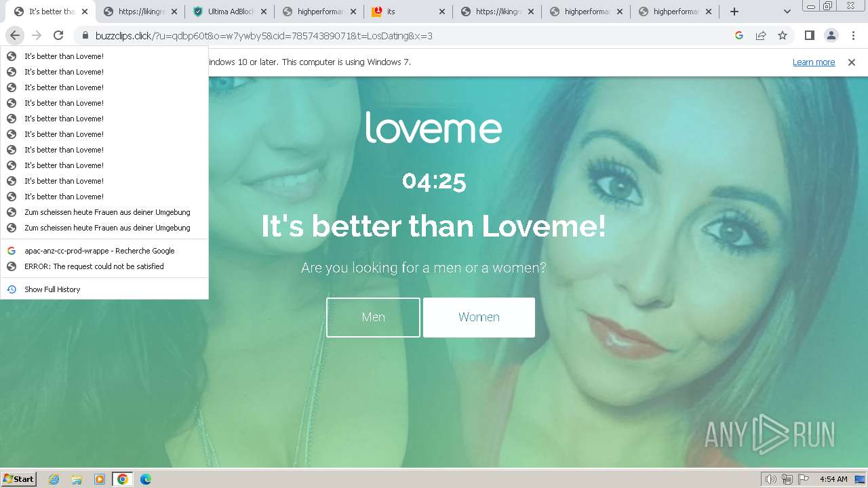Image resolution: width=868 pixels, height=488 pixels.
Task: Close the 'its' tab
Action: 442,12
